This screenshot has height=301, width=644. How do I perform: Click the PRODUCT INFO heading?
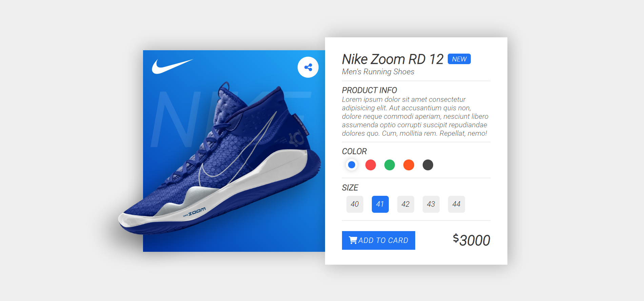point(369,90)
